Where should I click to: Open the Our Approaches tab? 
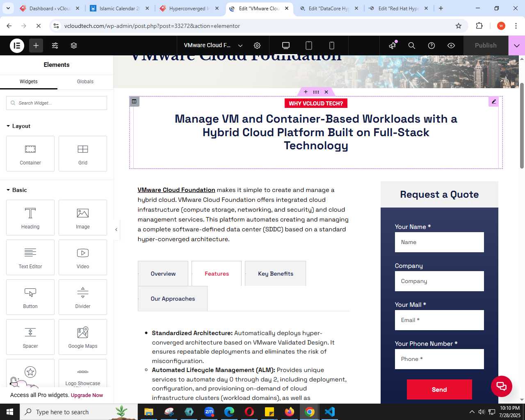[173, 299]
